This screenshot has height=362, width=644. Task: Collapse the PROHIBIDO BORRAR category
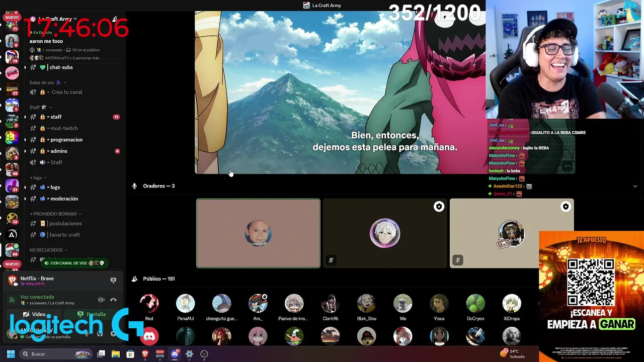(x=55, y=214)
